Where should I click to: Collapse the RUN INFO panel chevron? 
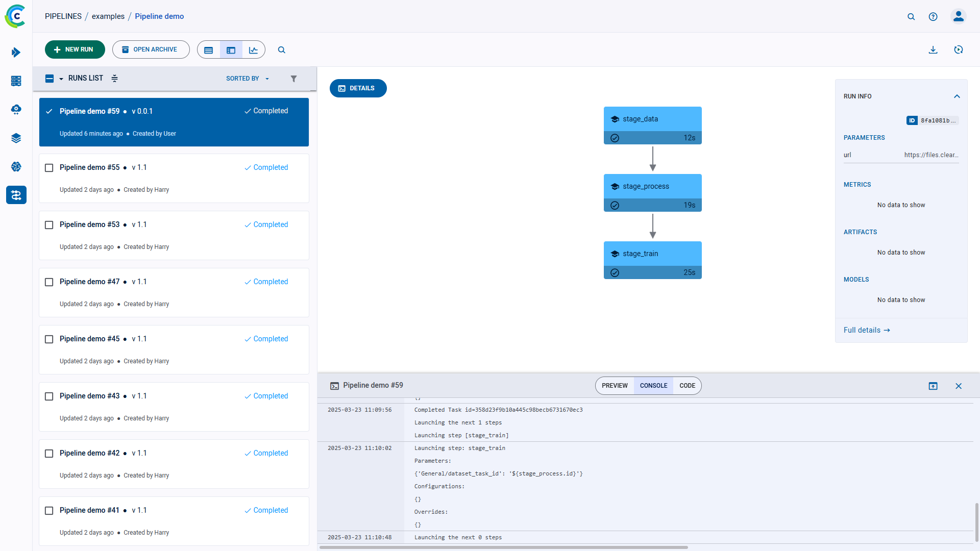tap(957, 96)
